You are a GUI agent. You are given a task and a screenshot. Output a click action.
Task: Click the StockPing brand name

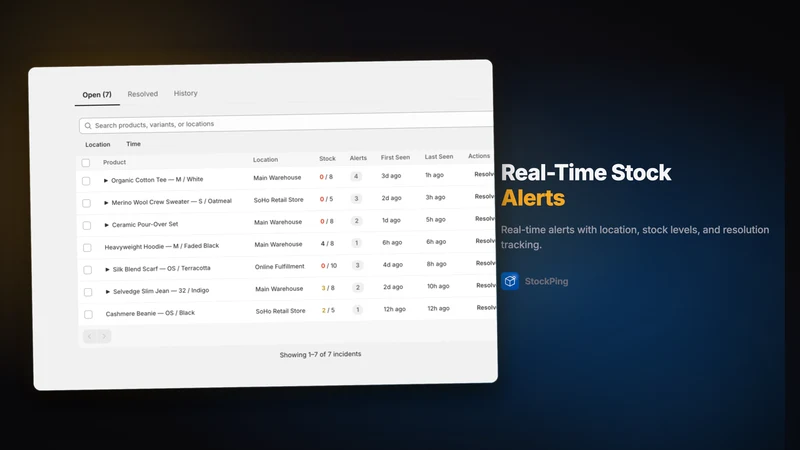[546, 281]
